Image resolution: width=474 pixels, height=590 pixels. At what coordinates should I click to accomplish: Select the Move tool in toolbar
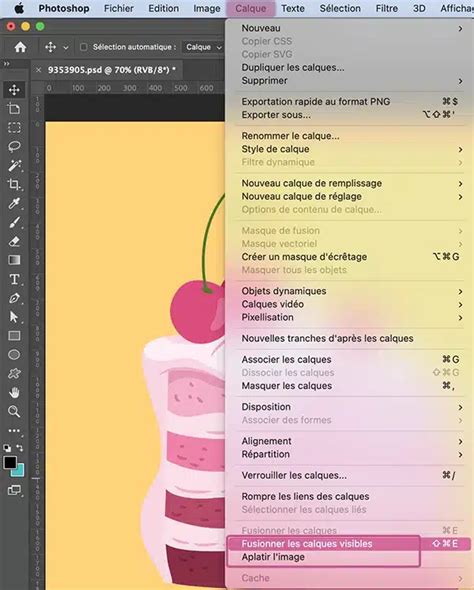pyautogui.click(x=14, y=90)
